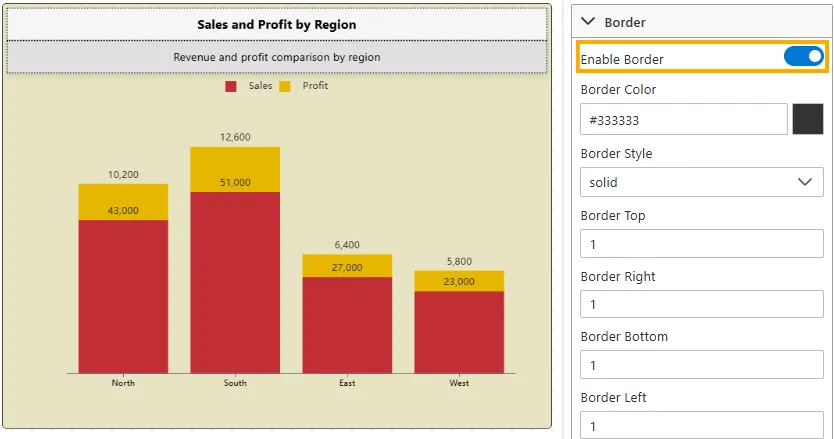Viewport: 834px width, 439px height.
Task: Click the 12,600 data label above South
Action: (235, 137)
